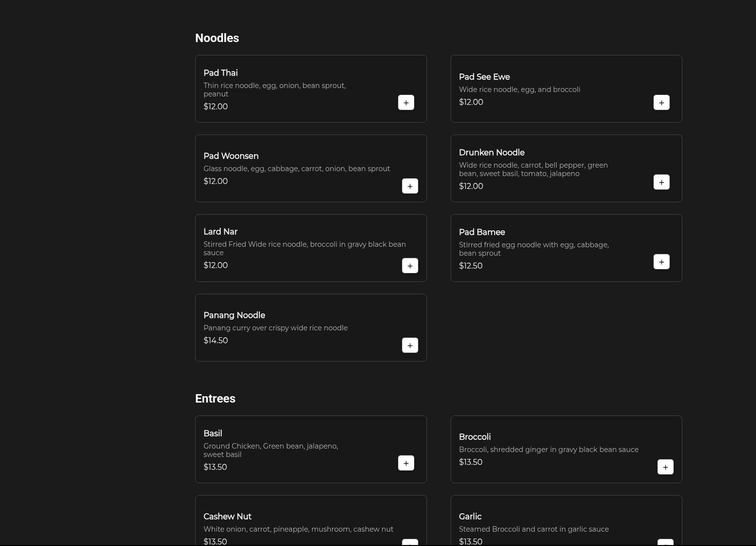Viewport: 756px width, 546px height.
Task: Tap the plus button on Lard Nar
Action: [410, 266]
